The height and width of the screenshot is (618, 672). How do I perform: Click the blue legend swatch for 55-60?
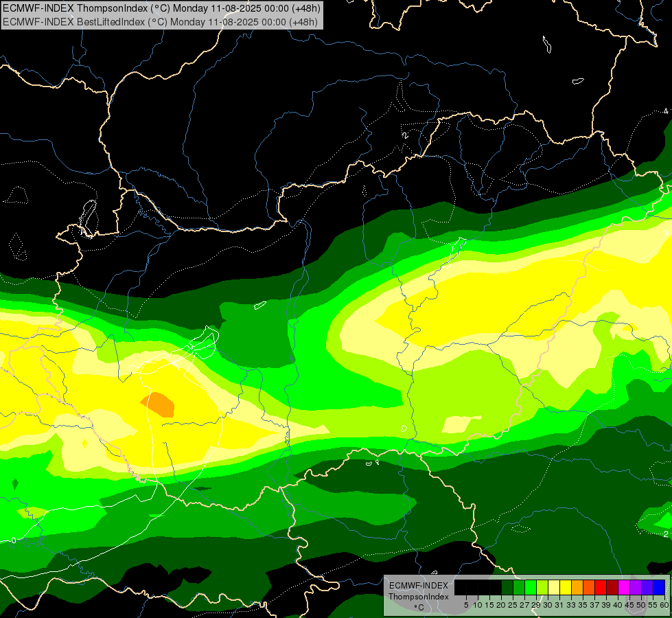[659, 587]
